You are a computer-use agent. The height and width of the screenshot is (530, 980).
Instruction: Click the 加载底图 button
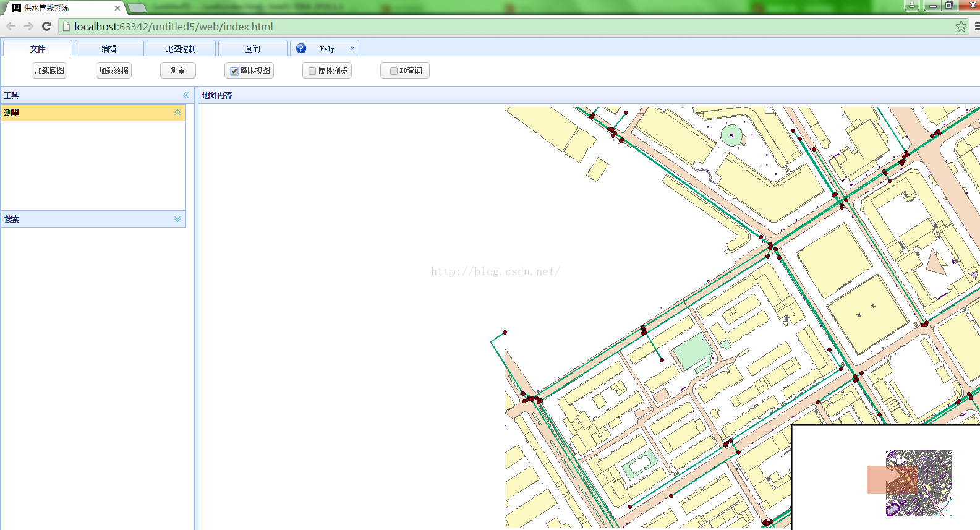pos(49,71)
